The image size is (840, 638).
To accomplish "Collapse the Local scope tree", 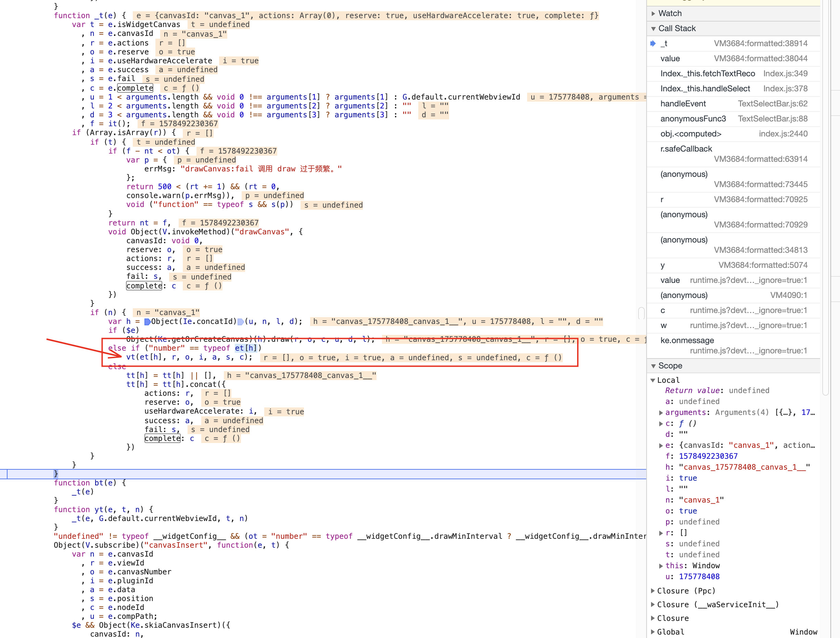I will 653,380.
